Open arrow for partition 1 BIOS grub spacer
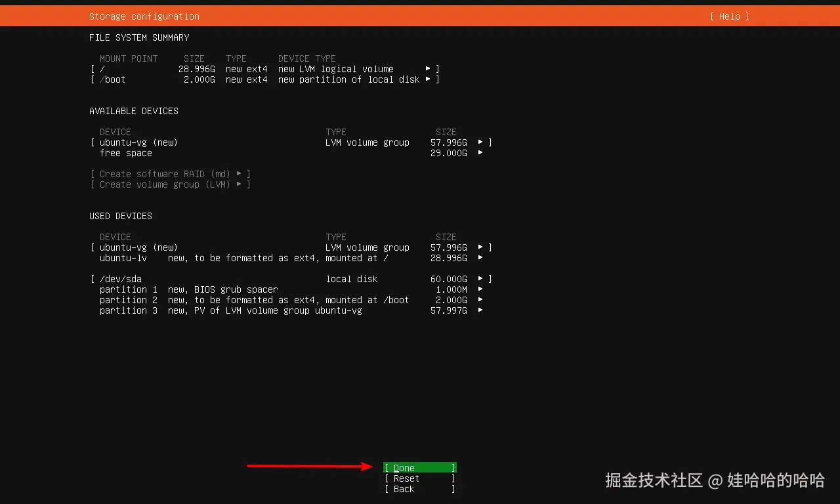This screenshot has width=840, height=504. 480,289
